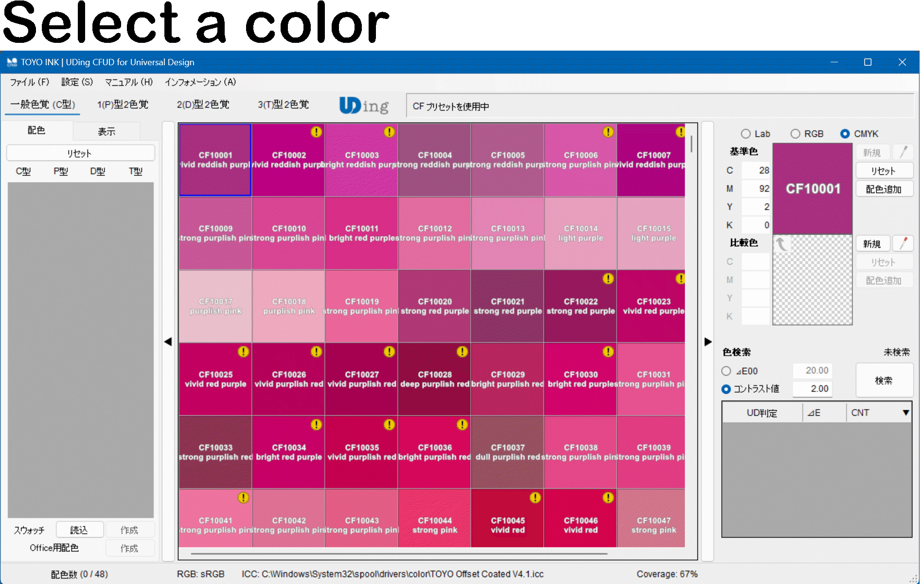The height and width of the screenshot is (584, 924).
Task: Click the warning badge on CF10022 swatch
Action: point(608,278)
